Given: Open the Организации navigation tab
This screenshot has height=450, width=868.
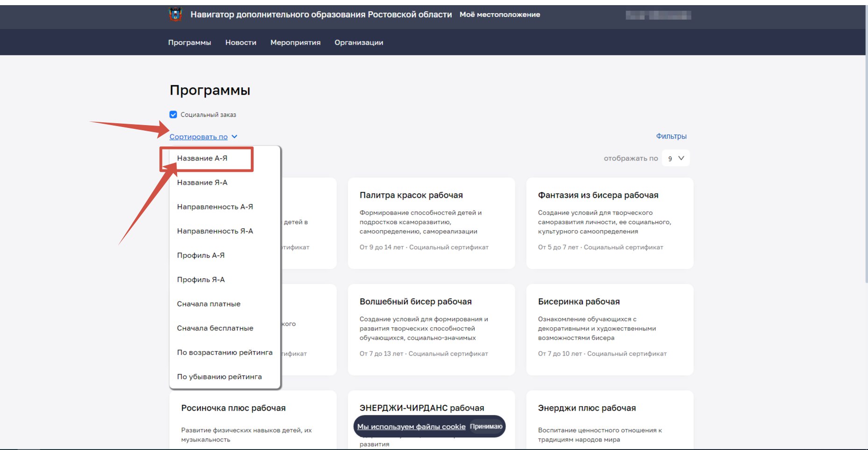Looking at the screenshot, I should (x=359, y=42).
